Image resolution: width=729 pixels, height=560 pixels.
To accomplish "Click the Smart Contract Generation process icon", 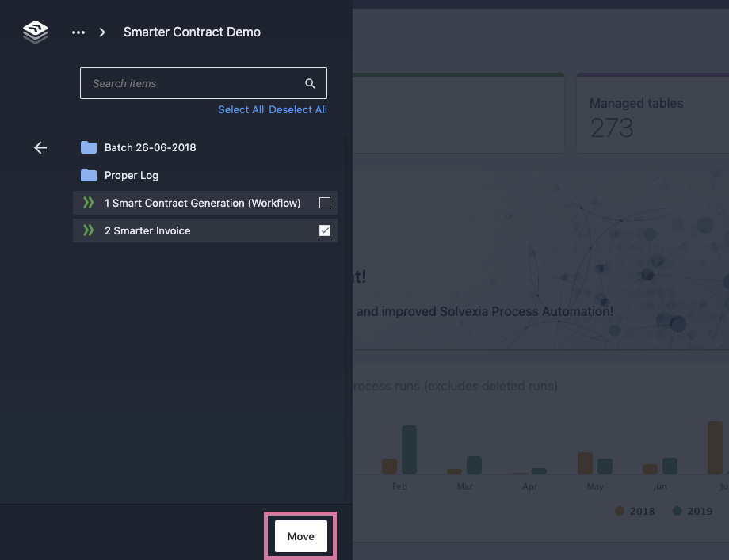I will click(89, 203).
